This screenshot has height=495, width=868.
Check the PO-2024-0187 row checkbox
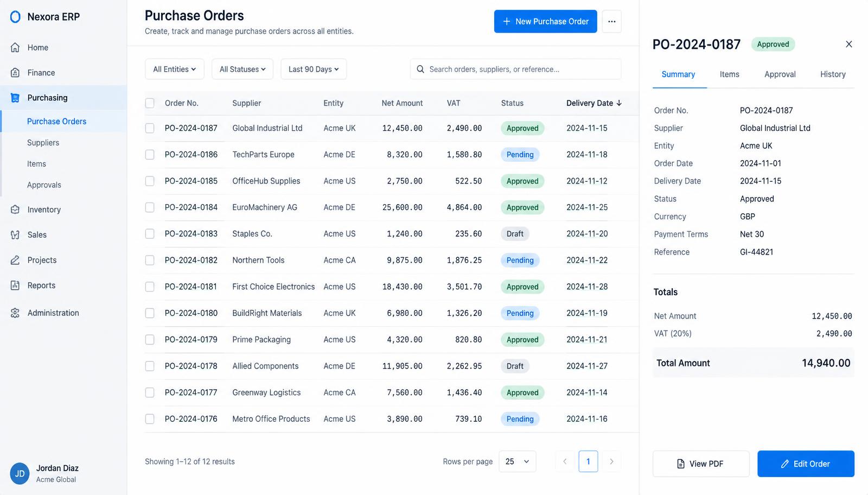click(150, 128)
